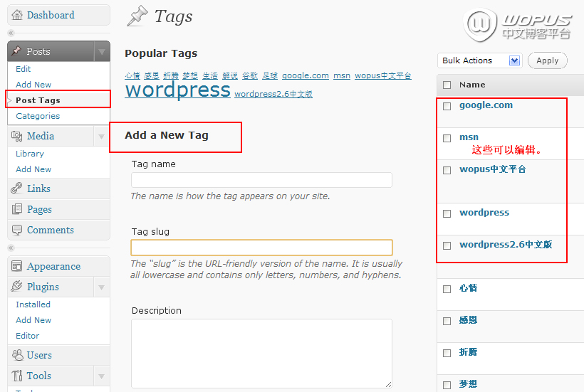Screen dimensions: 584x392
Task: Click the Media menu icon
Action: point(16,136)
